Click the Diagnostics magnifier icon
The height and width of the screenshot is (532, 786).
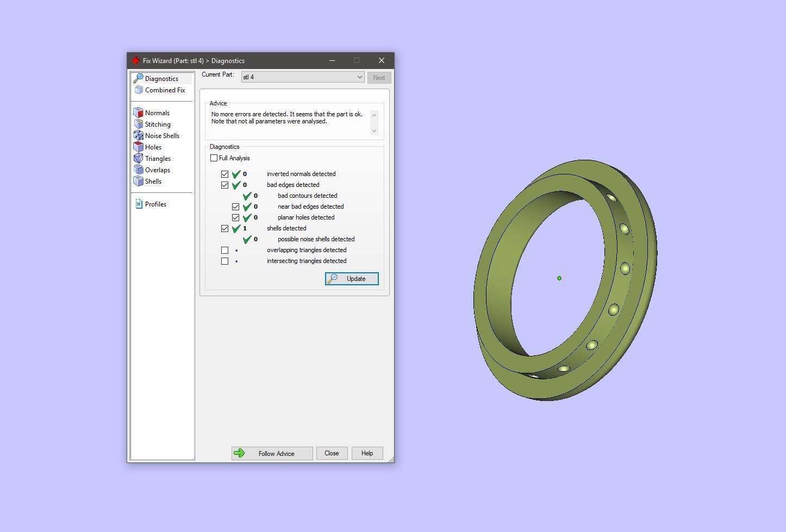[x=138, y=79]
